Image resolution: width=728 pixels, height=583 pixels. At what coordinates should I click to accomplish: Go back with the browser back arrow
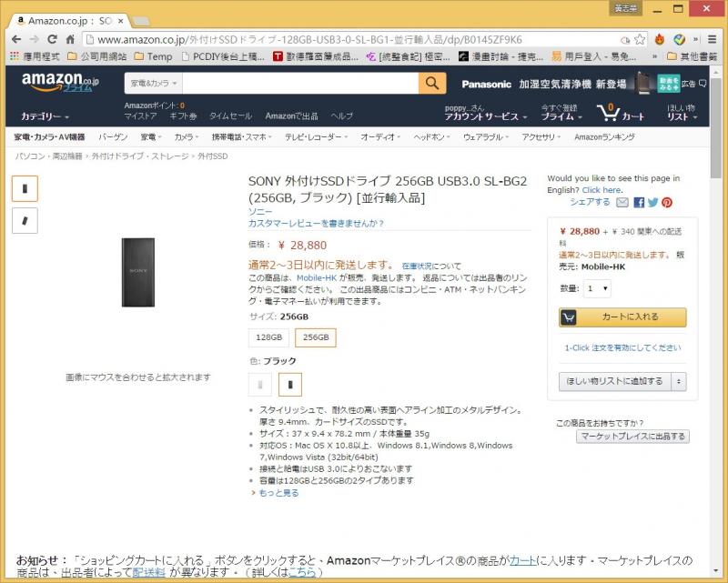coord(16,39)
